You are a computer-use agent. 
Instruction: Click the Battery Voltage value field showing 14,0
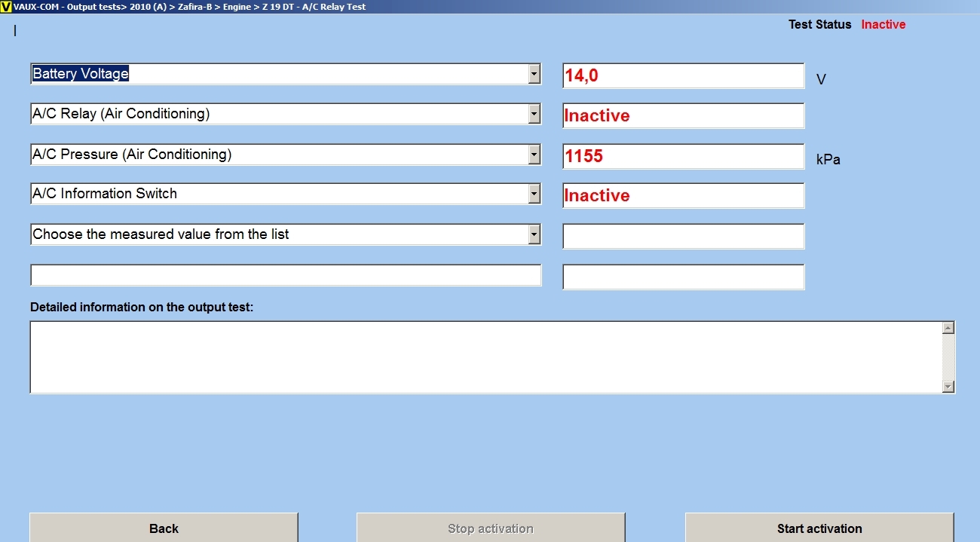coord(683,75)
